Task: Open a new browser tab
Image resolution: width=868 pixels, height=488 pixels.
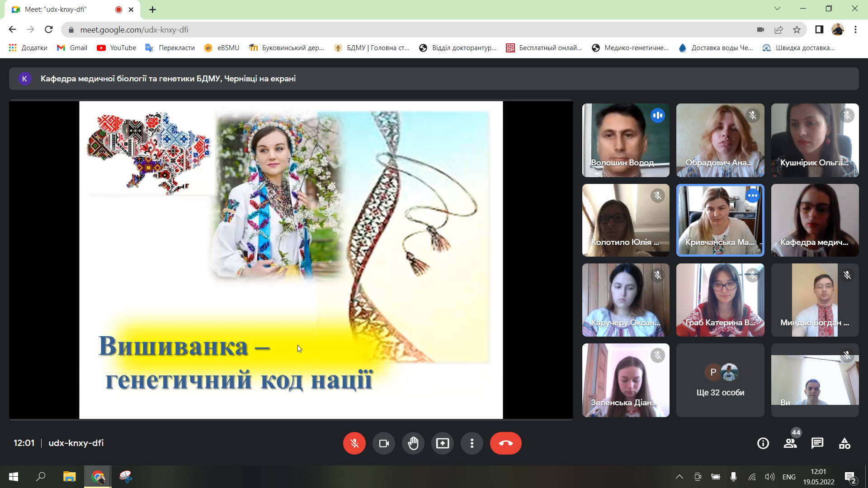Action: [153, 9]
